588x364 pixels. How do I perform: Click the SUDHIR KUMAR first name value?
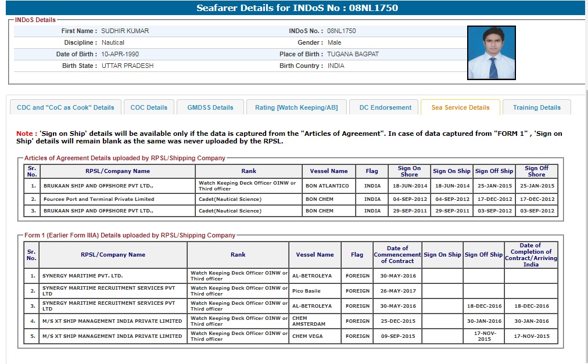coord(124,31)
